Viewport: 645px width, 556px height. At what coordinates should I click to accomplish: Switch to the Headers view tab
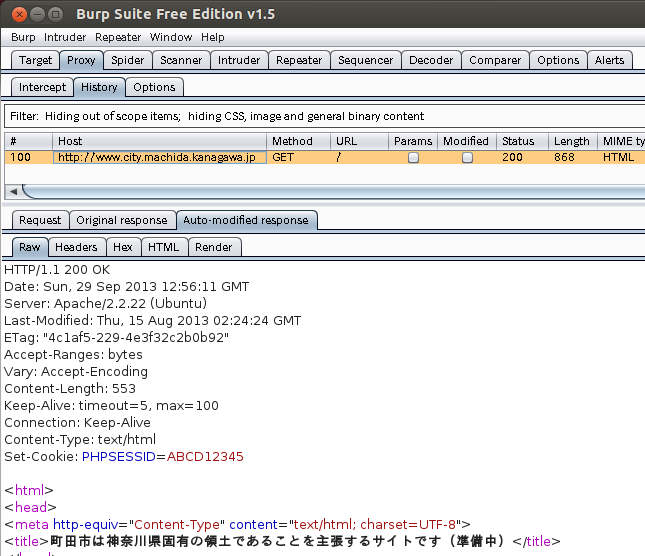tap(76, 247)
